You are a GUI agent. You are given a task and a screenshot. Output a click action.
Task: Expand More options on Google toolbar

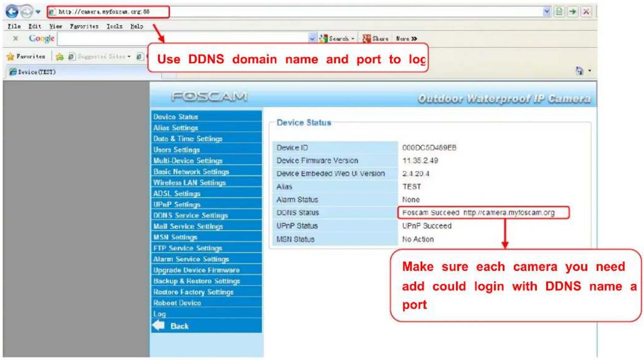406,39
